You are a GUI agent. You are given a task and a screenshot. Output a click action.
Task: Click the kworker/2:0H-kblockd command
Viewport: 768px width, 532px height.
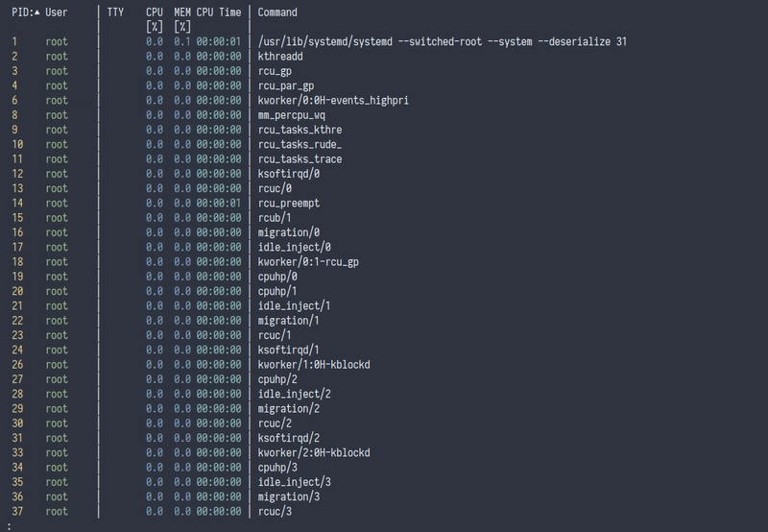[314, 453]
